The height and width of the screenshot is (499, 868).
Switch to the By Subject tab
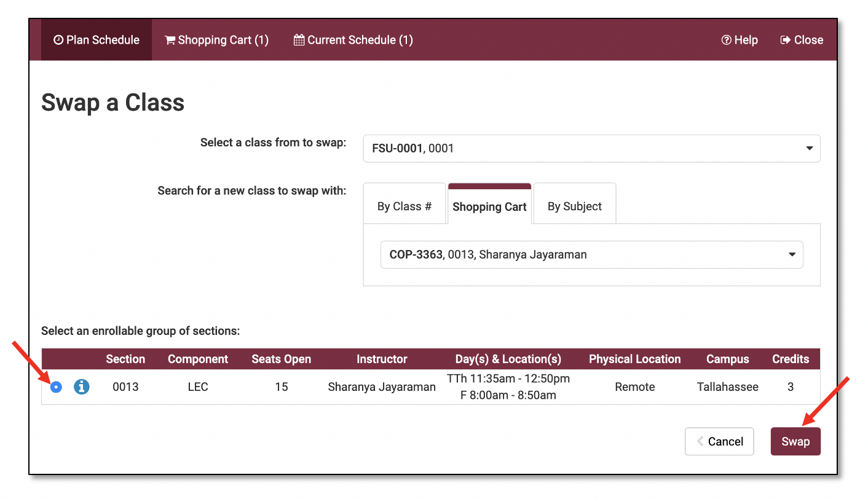pyautogui.click(x=574, y=206)
